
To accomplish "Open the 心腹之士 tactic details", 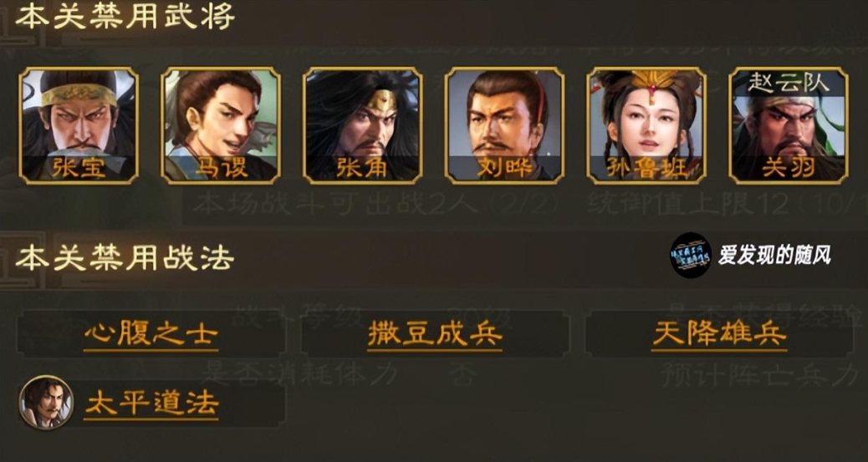I will (x=151, y=335).
